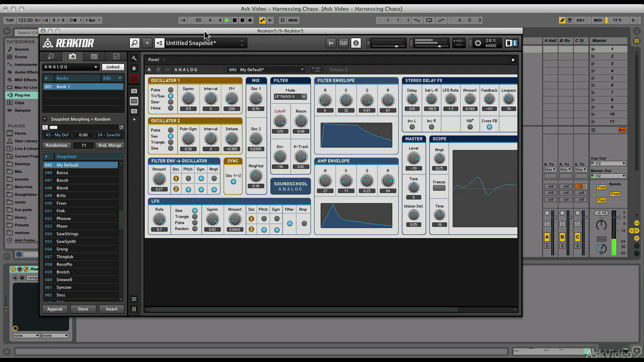644x362 pixels.
Task: Toggle the Inv L delay switch
Action: (x=412, y=127)
